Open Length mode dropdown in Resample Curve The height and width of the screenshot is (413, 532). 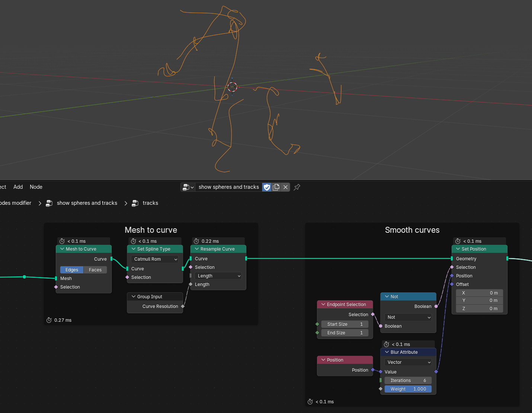pyautogui.click(x=218, y=276)
